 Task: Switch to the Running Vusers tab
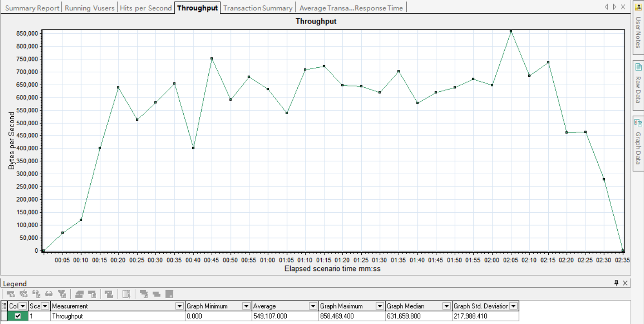pyautogui.click(x=90, y=8)
